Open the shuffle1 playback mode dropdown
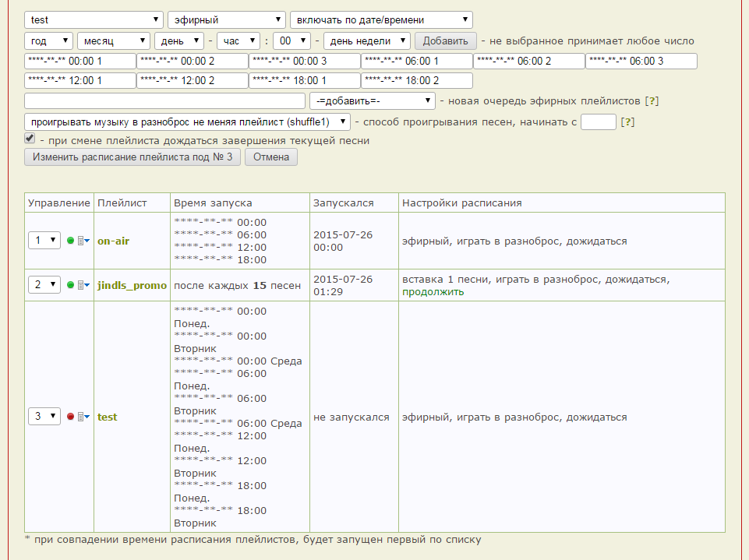This screenshot has height=560, width=749. coord(187,122)
